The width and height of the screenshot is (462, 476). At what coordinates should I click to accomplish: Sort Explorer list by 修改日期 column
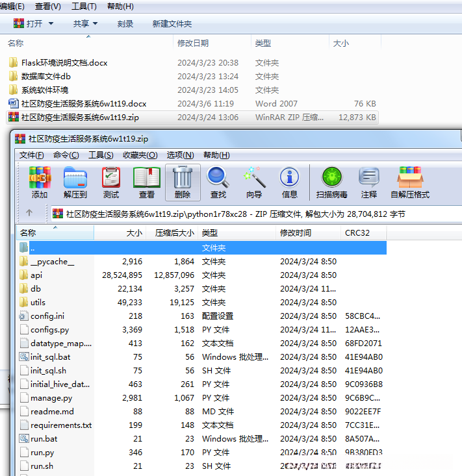coord(212,43)
